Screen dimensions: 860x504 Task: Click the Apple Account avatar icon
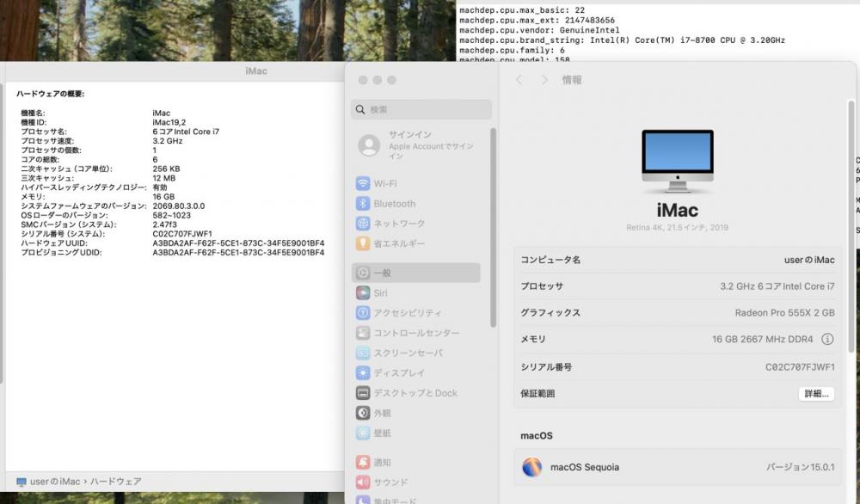tap(369, 145)
